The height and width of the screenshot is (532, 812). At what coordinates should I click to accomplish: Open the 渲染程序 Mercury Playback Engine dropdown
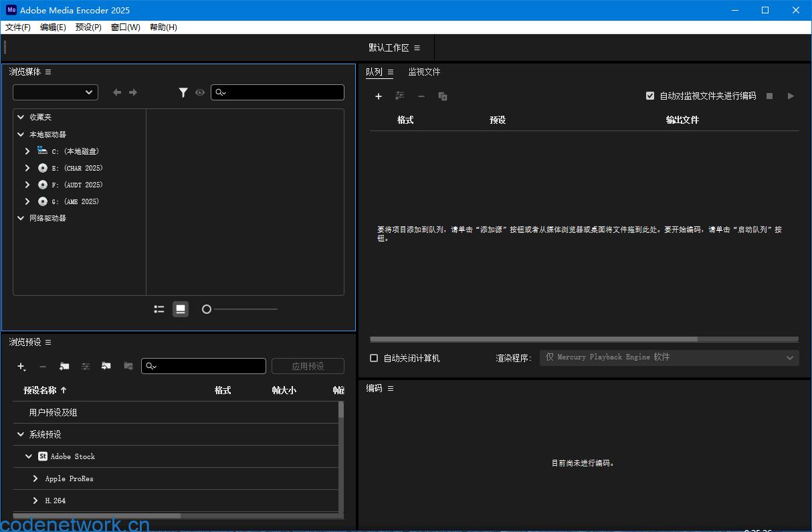[668, 357]
